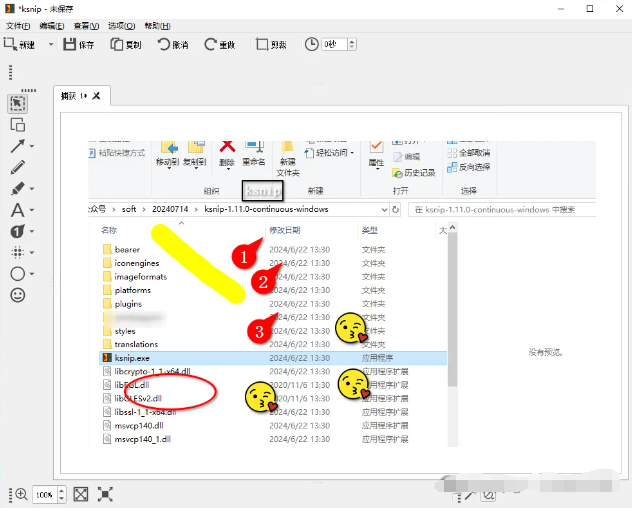Focus the 0秒 delay input field
The image size is (632, 508).
(334, 44)
